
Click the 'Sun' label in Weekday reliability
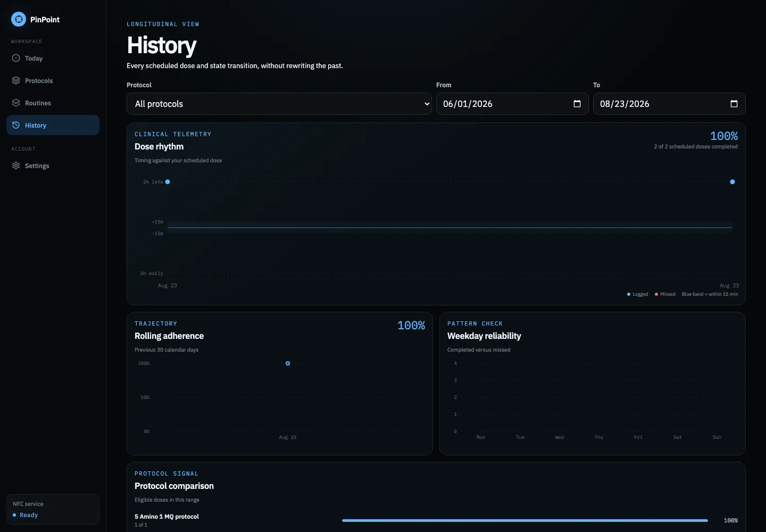tap(717, 437)
